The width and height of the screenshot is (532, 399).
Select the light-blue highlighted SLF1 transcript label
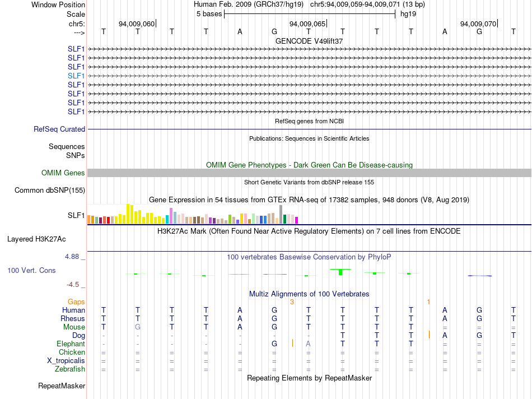click(x=76, y=76)
